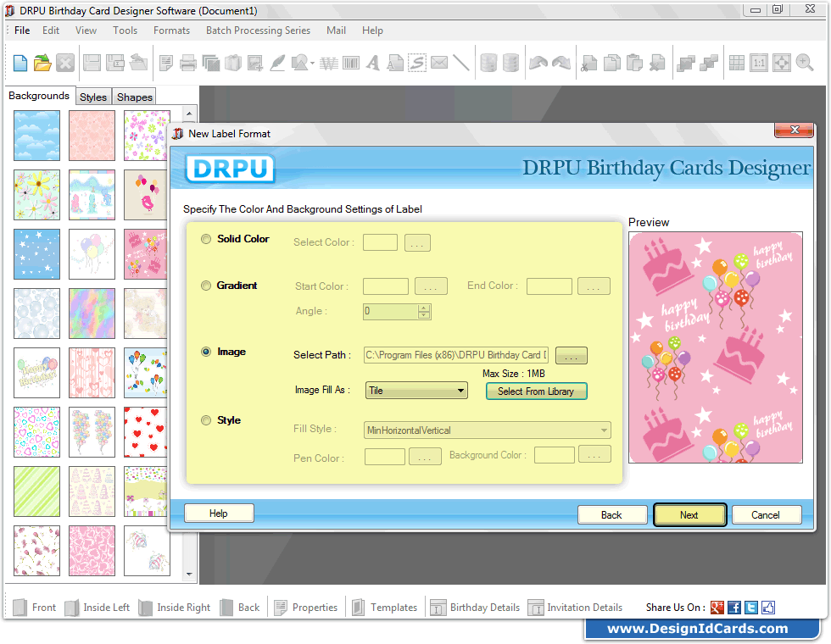Viewport: 831px width, 644px height.
Task: Open the Tools menu
Action: (125, 31)
